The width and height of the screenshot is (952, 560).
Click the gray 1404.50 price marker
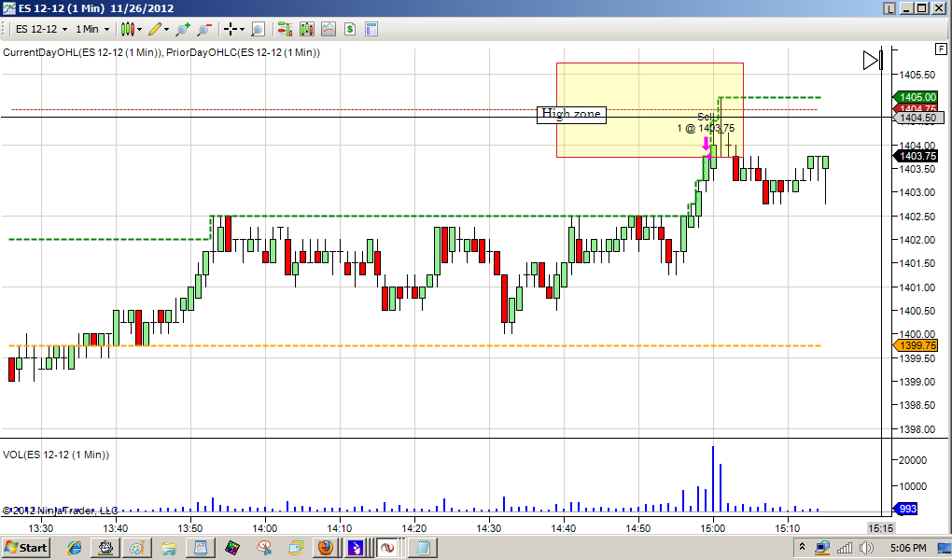pyautogui.click(x=918, y=118)
